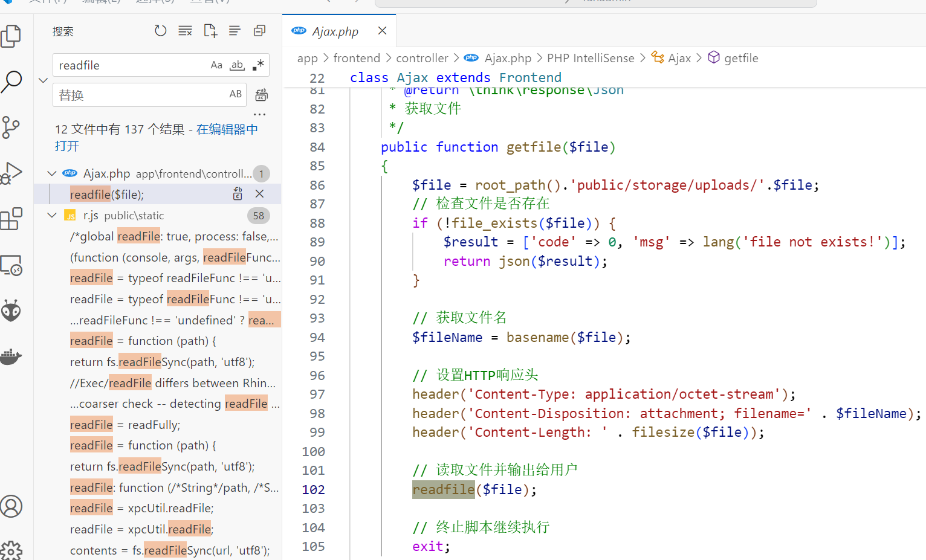Click the app breadcrumb
This screenshot has height=560, width=926.
(x=307, y=58)
